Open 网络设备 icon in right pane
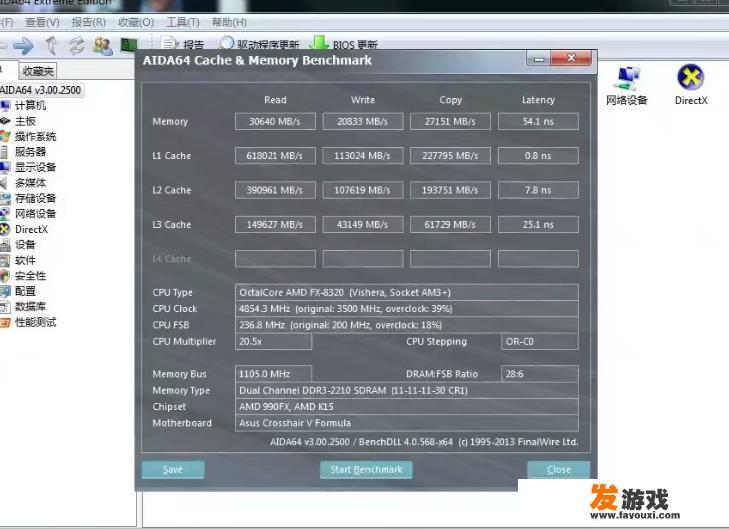 click(x=626, y=86)
